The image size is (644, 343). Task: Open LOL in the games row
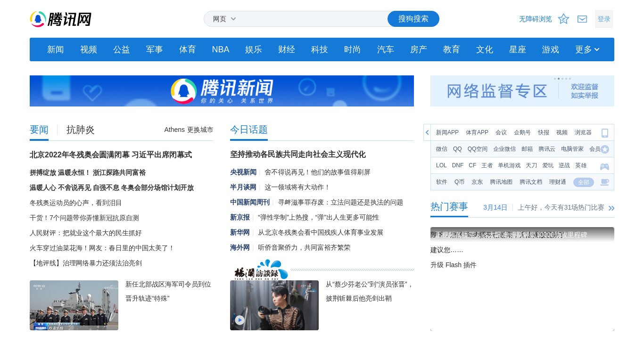click(441, 165)
